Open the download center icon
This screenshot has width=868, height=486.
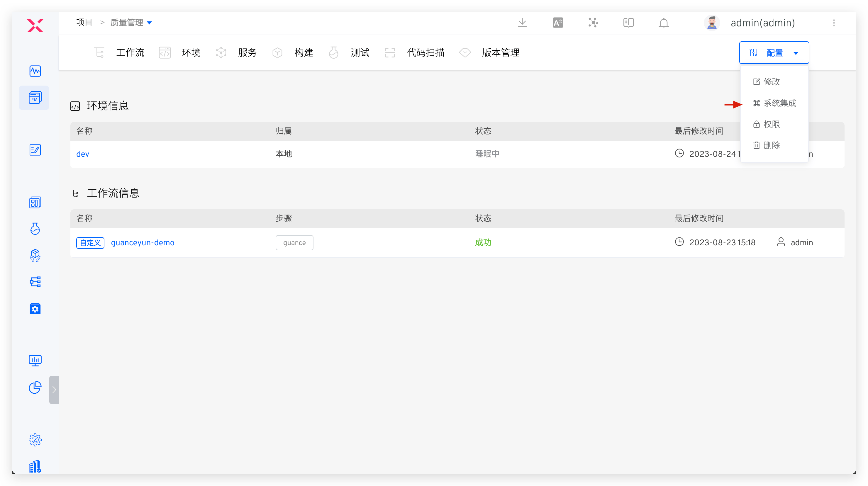[x=522, y=23]
